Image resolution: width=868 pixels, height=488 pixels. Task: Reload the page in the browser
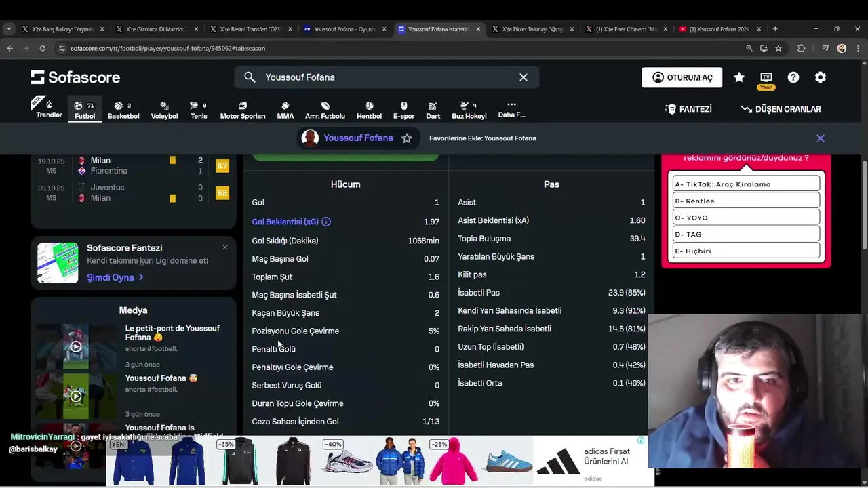(x=42, y=48)
